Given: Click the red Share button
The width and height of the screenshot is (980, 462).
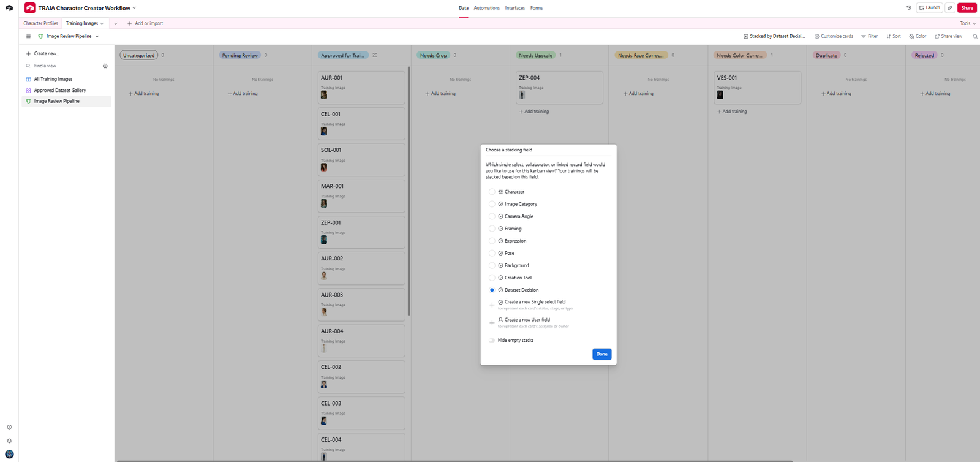Looking at the screenshot, I should 967,8.
